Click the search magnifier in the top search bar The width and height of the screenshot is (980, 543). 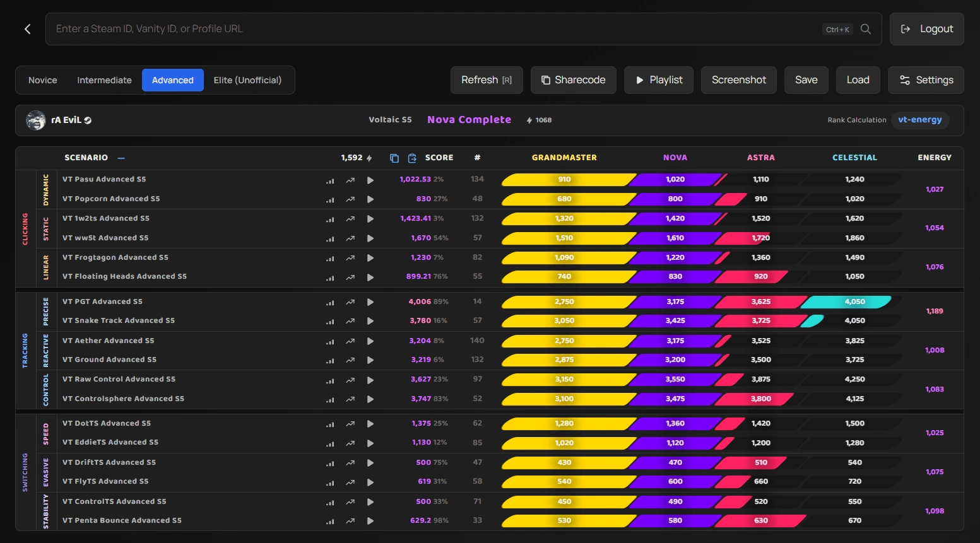(x=865, y=28)
